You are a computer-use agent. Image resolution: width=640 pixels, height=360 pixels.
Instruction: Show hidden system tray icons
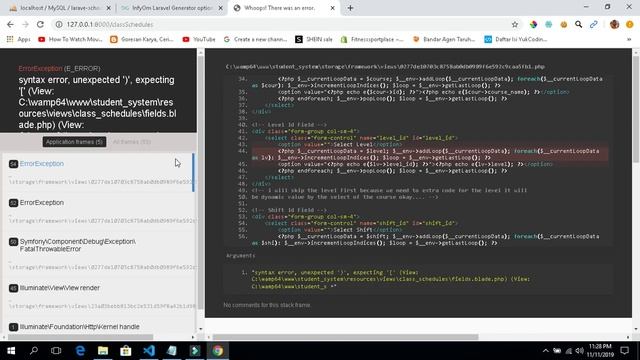click(x=546, y=351)
